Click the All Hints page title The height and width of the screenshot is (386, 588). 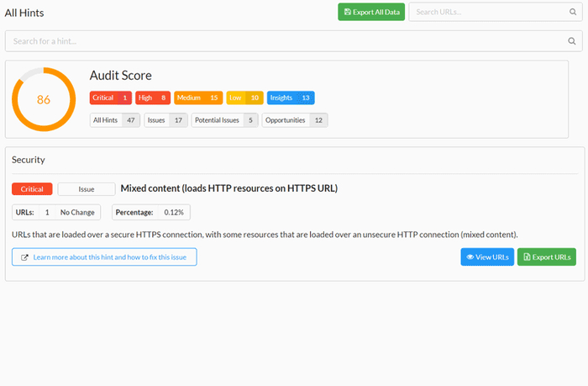click(24, 13)
